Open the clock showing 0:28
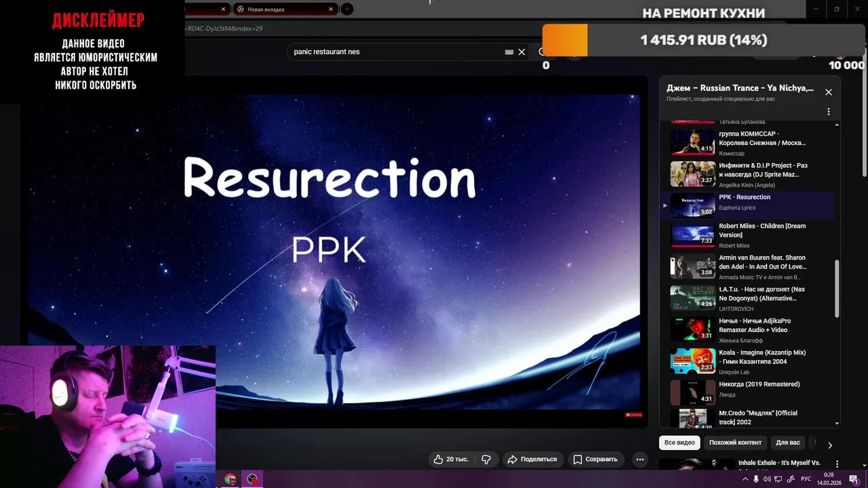The image size is (868, 488). (x=829, y=479)
